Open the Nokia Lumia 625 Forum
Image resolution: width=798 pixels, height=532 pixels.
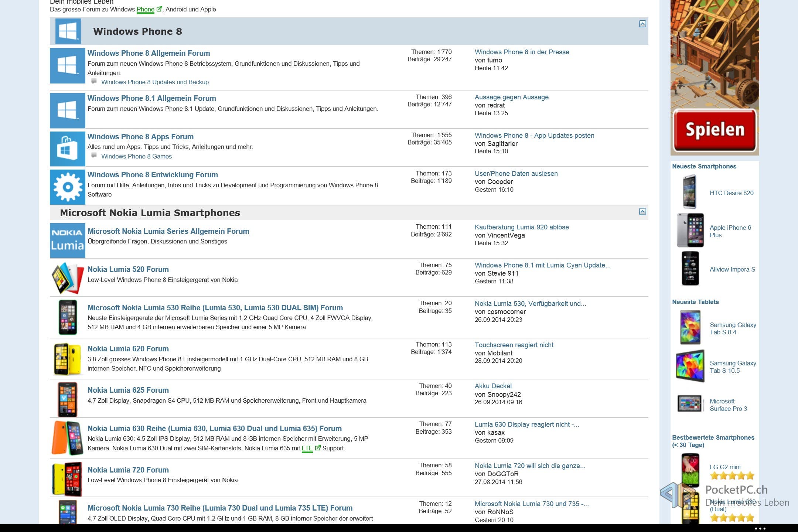[x=128, y=390]
